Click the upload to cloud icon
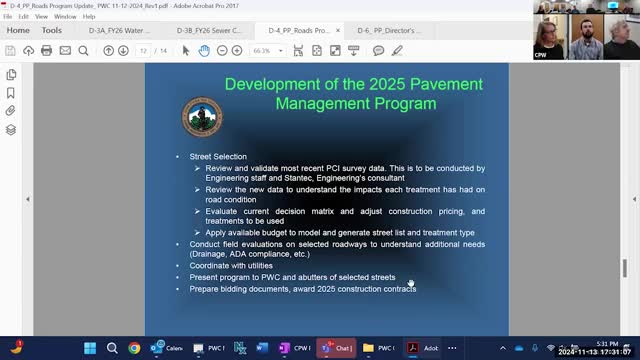This screenshot has width=640, height=360. [29, 51]
